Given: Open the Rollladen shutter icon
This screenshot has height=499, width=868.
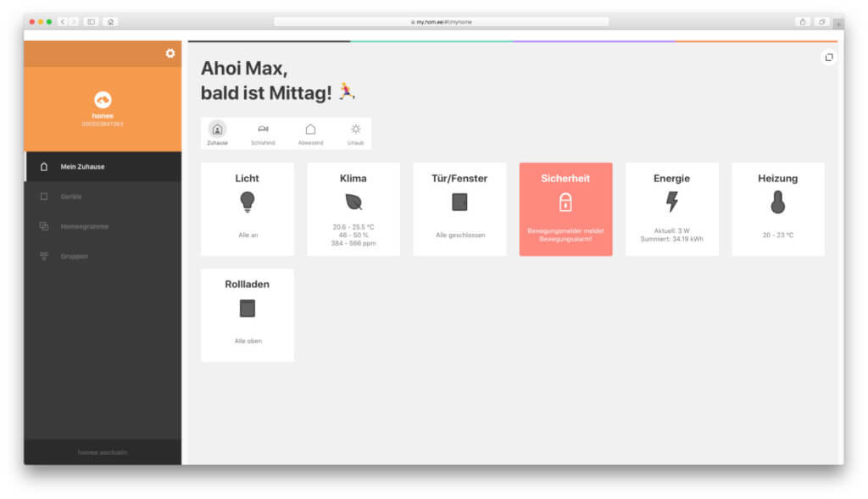Looking at the screenshot, I should [x=247, y=309].
